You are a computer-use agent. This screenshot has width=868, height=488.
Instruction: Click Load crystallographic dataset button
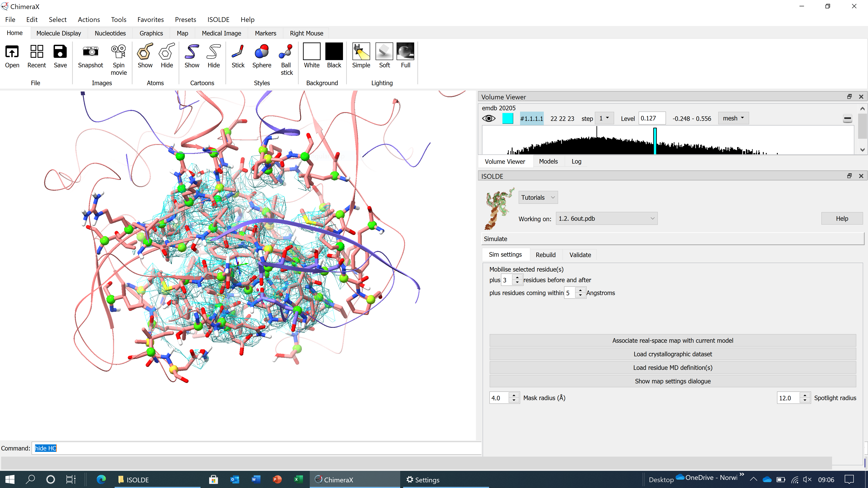(672, 354)
